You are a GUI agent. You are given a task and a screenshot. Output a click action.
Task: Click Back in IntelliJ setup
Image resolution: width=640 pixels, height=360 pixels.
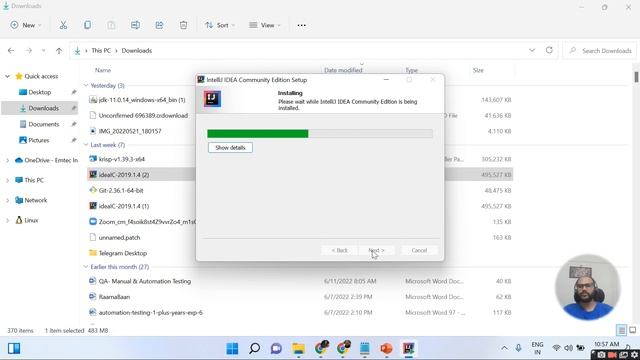coord(339,250)
